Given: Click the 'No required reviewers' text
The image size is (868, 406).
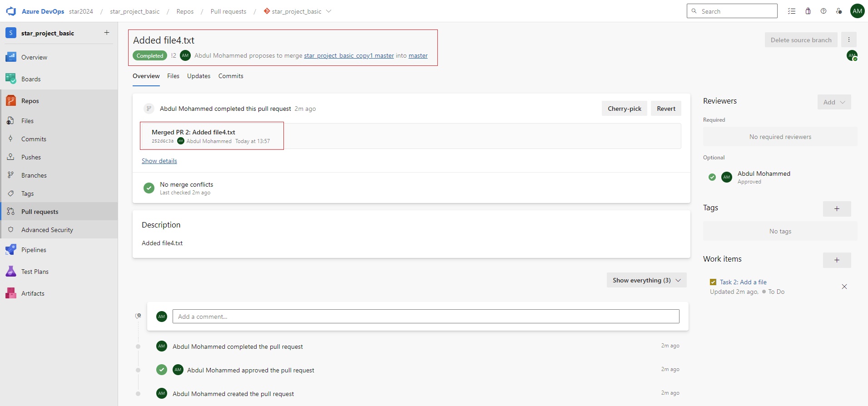Looking at the screenshot, I should pyautogui.click(x=780, y=137).
